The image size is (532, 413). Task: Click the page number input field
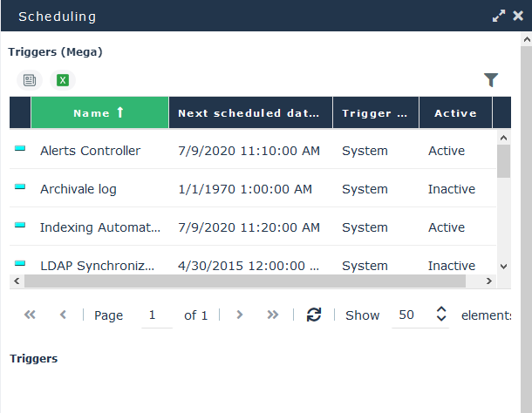coord(157,315)
